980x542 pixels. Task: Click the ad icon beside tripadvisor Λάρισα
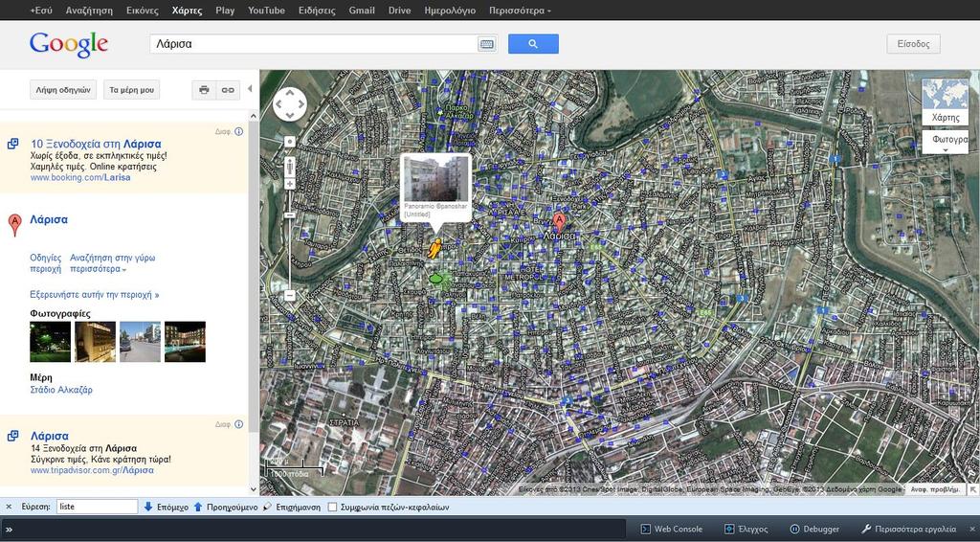click(x=13, y=436)
